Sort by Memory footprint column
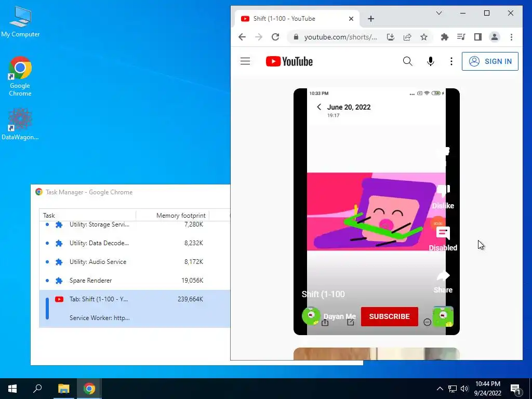Viewport: 532px width, 399px height. [x=172, y=216]
